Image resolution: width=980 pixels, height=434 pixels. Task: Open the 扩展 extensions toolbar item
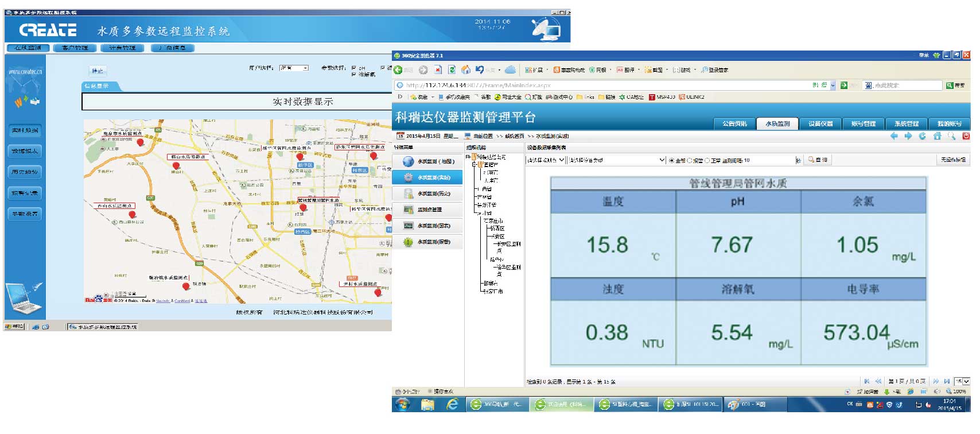(534, 70)
